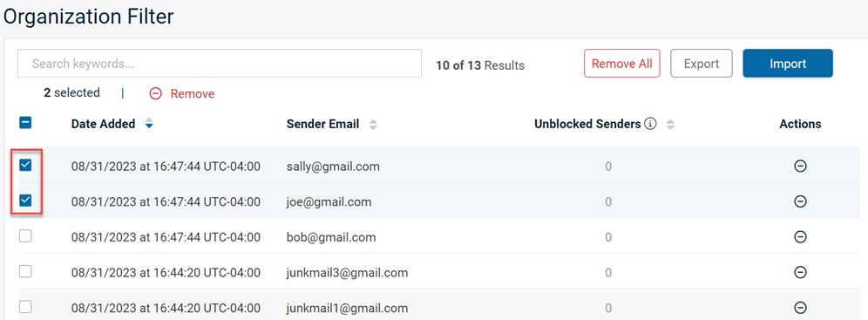The width and height of the screenshot is (868, 320).
Task: Toggle the select-all header checkbox
Action: (25, 123)
